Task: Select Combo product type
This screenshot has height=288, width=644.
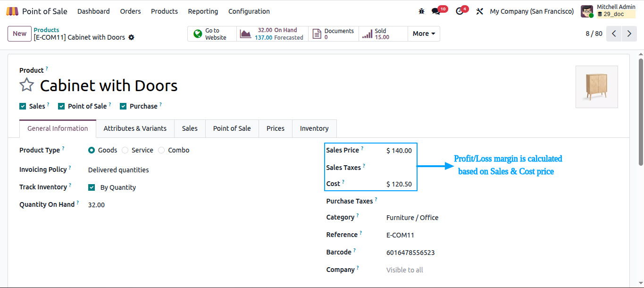Action: pyautogui.click(x=161, y=150)
